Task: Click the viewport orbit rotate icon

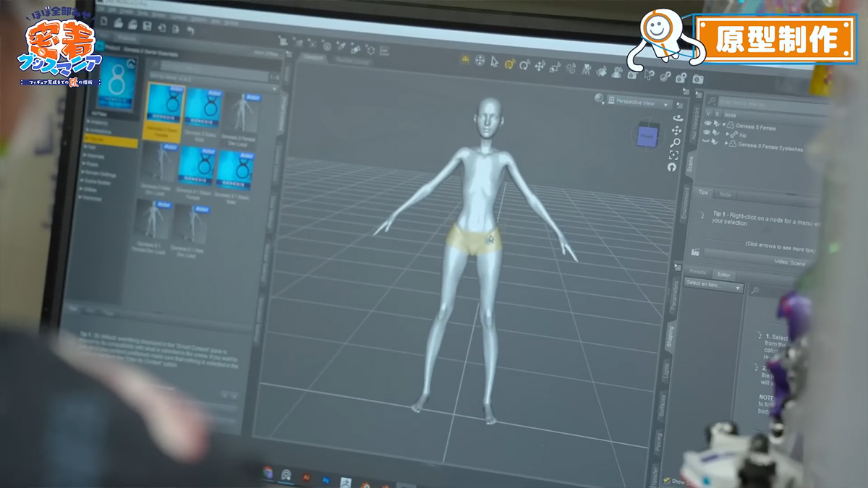Action: coord(678,117)
